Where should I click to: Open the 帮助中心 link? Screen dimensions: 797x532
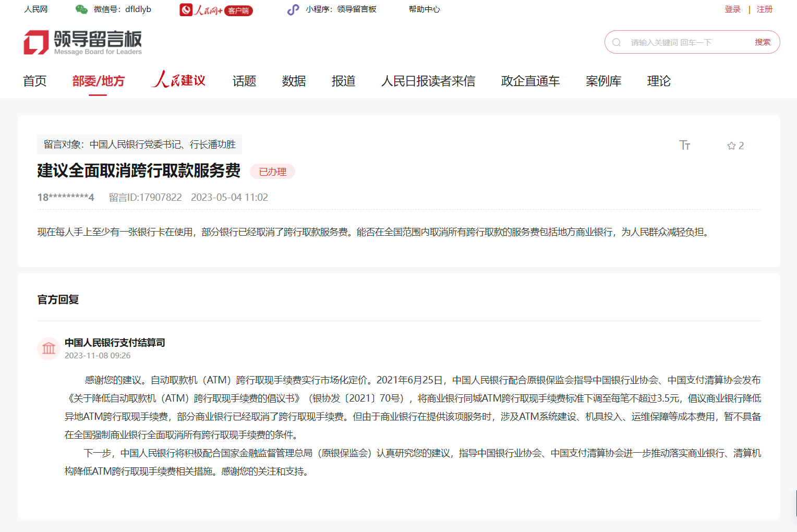(424, 9)
